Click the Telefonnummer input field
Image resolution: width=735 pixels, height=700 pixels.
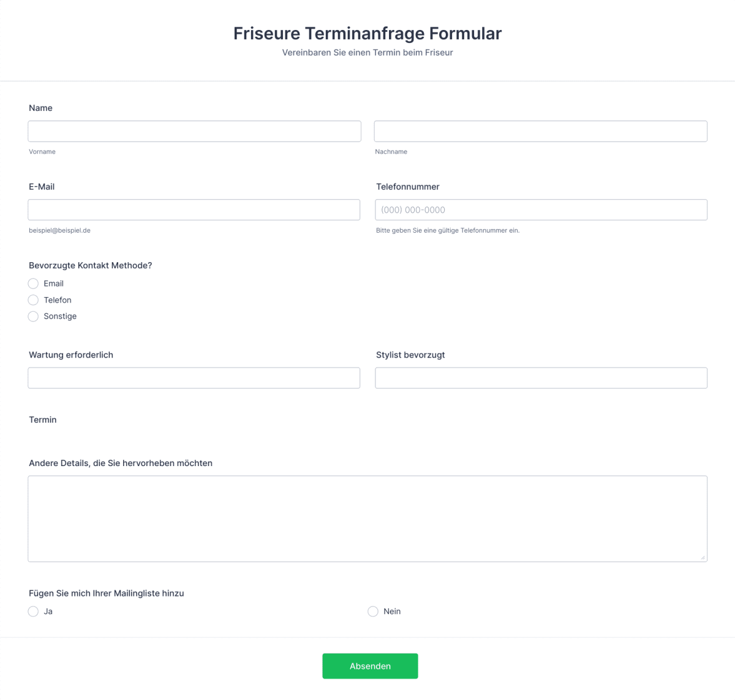click(540, 209)
